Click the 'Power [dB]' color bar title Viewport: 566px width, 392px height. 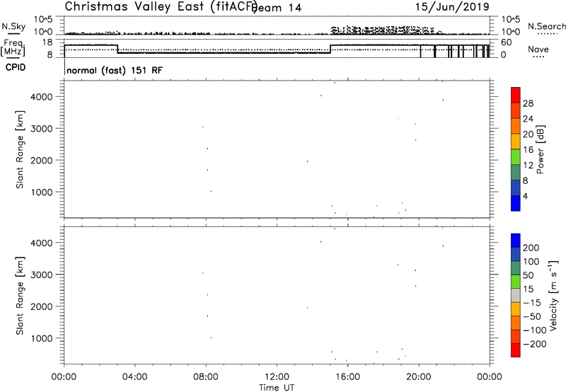[x=540, y=149]
